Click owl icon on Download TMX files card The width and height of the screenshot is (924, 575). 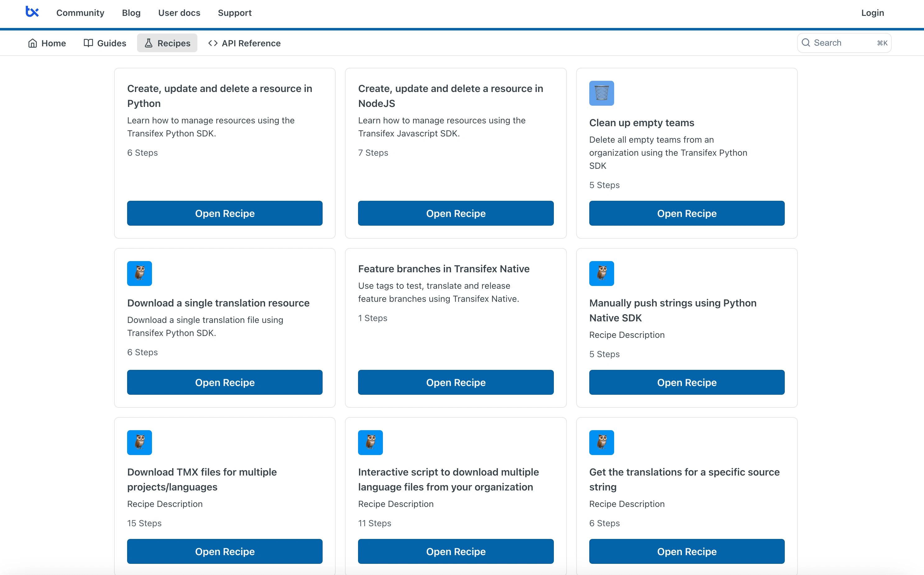(140, 442)
